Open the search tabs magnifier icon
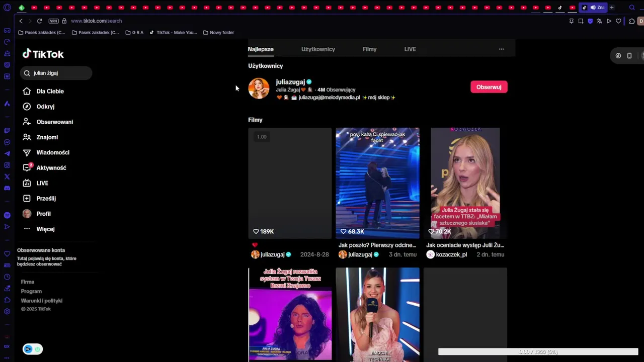The image size is (644, 362). pyautogui.click(x=632, y=8)
